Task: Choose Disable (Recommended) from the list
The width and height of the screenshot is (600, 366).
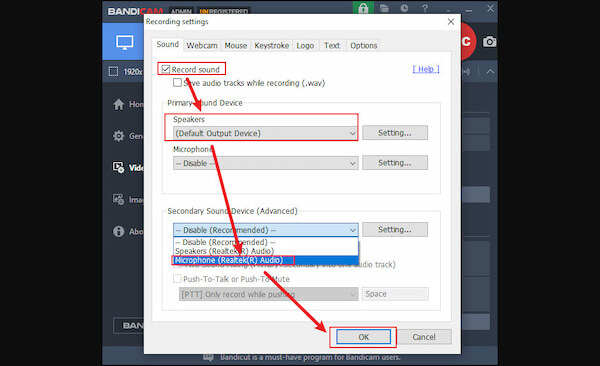Action: tap(266, 242)
